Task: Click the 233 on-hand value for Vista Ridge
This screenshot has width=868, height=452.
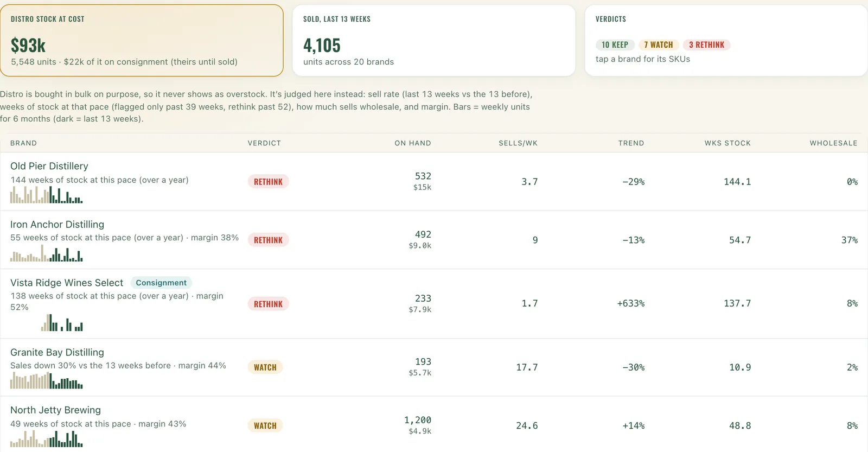Action: coord(423,298)
